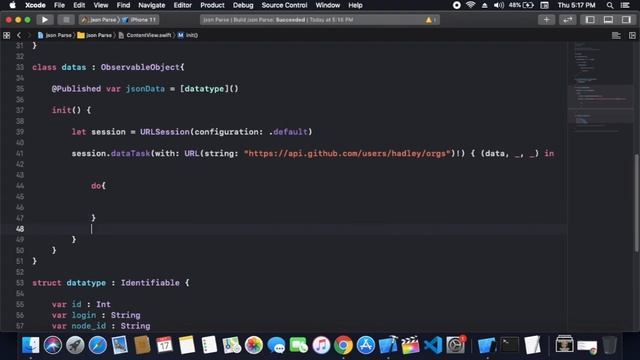Open Spotlight search

point(610,5)
